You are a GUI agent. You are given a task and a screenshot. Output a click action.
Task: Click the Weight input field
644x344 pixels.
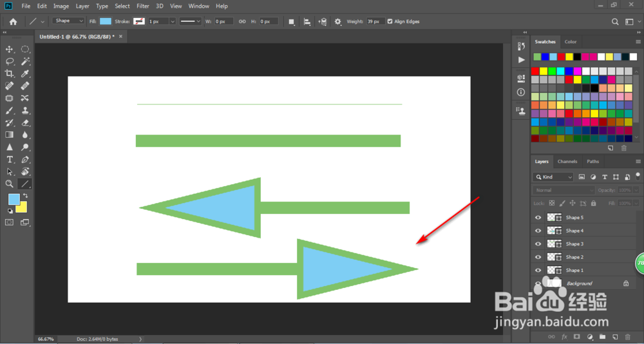tap(375, 21)
